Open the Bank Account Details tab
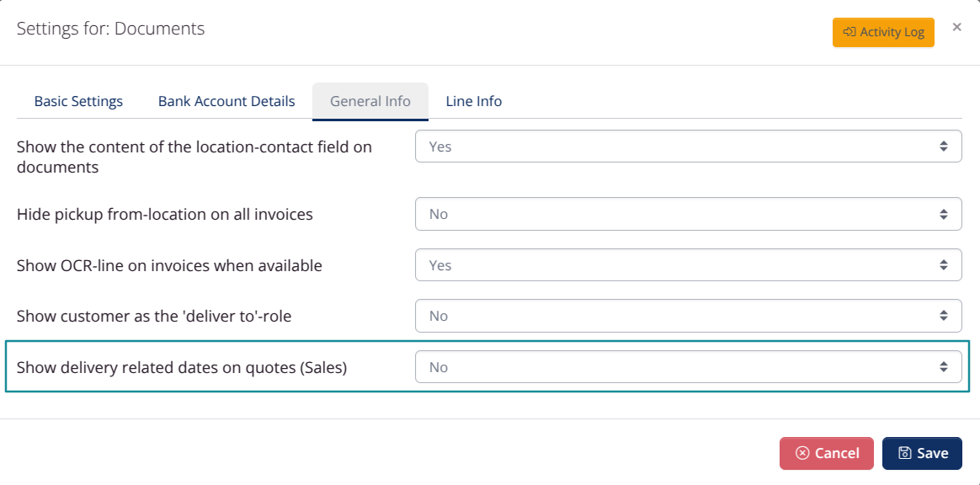The image size is (980, 485). pos(226,100)
